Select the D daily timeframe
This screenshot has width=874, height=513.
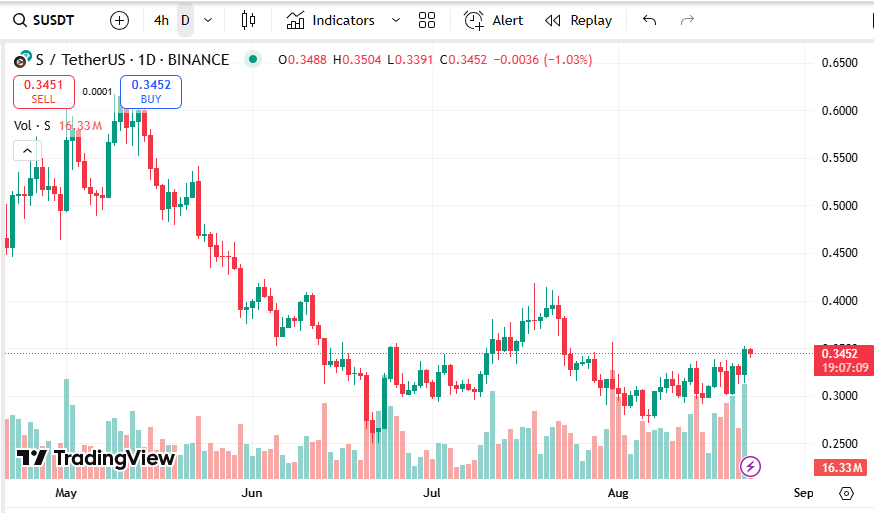tap(185, 20)
